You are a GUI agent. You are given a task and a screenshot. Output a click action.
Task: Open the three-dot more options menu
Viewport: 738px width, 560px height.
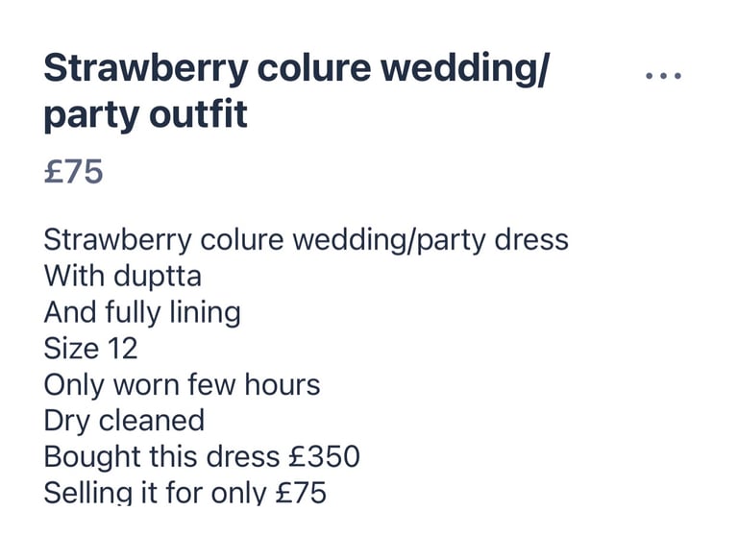click(x=663, y=76)
